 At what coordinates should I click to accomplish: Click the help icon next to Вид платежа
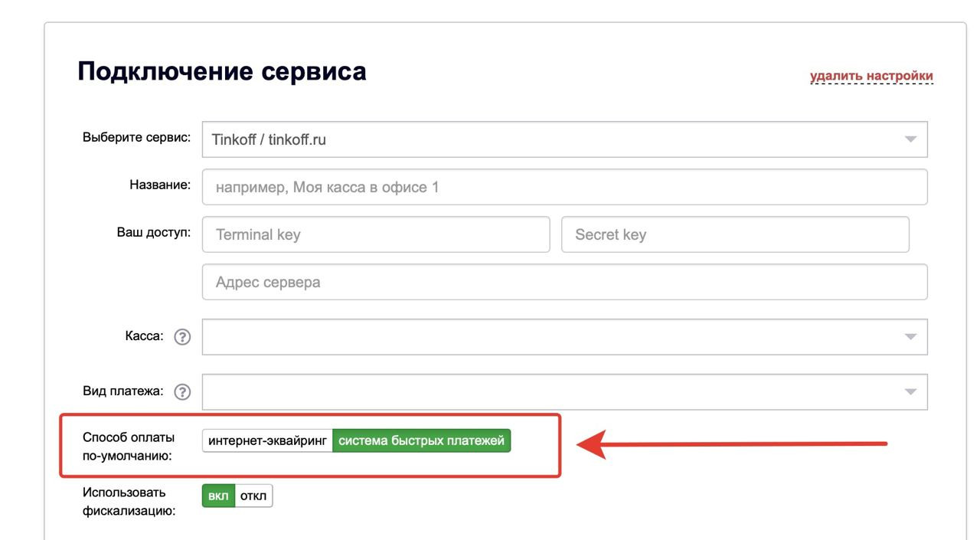[182, 392]
